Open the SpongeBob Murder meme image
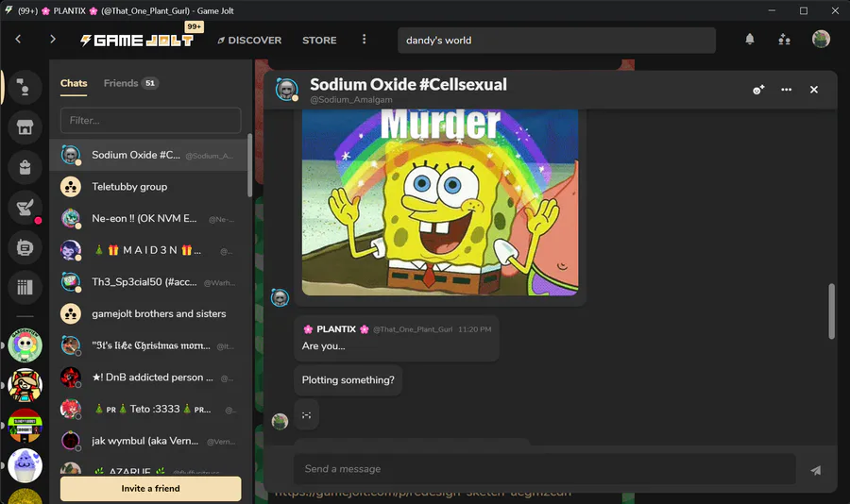Viewport: 850px width, 504px height. (439, 202)
